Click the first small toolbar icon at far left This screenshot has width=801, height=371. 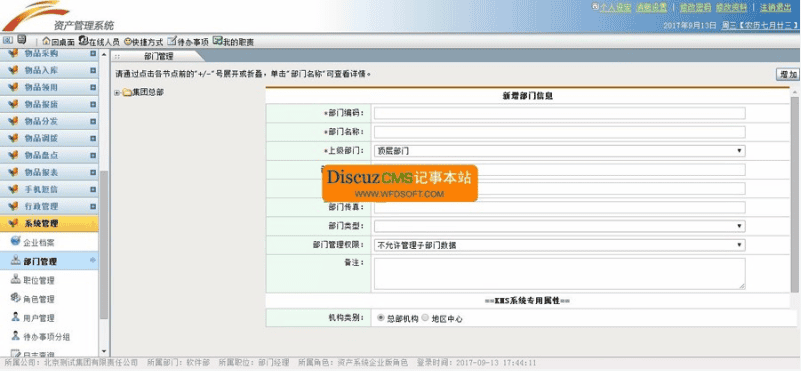point(8,40)
